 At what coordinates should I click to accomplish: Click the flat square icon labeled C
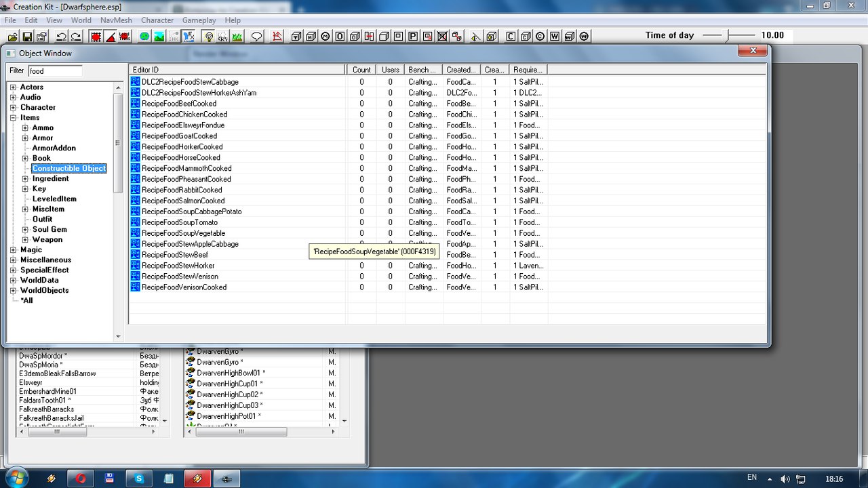tap(511, 36)
